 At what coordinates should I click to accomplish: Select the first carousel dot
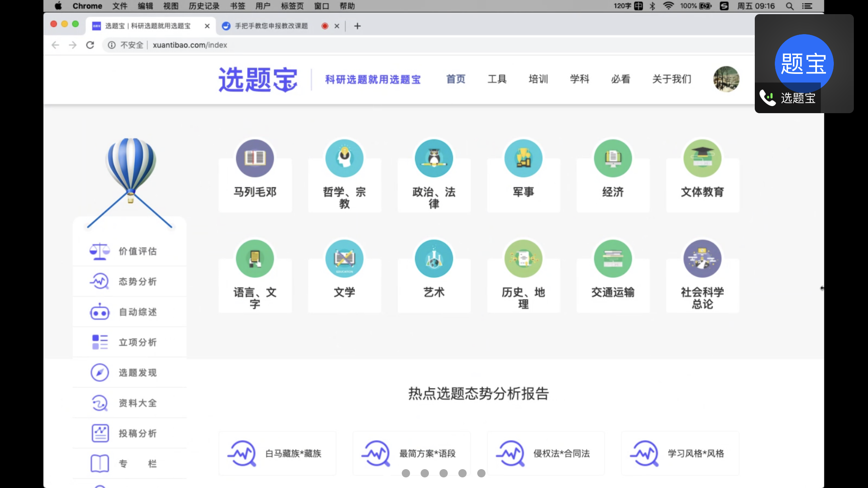point(406,473)
